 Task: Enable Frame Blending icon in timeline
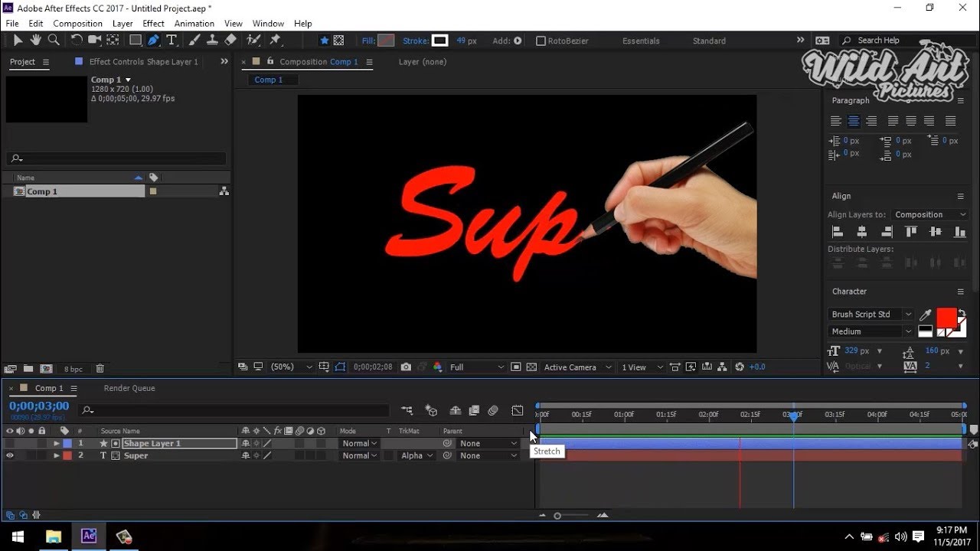click(x=474, y=411)
